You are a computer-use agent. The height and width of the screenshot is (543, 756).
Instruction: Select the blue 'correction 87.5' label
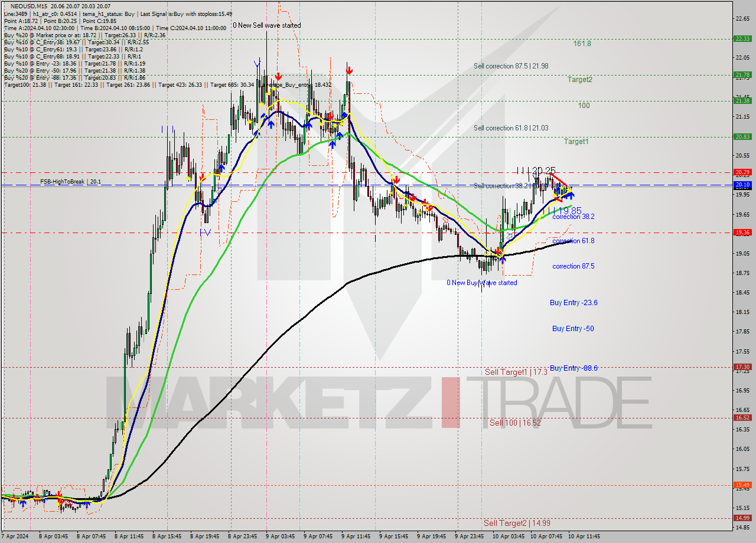[573, 266]
